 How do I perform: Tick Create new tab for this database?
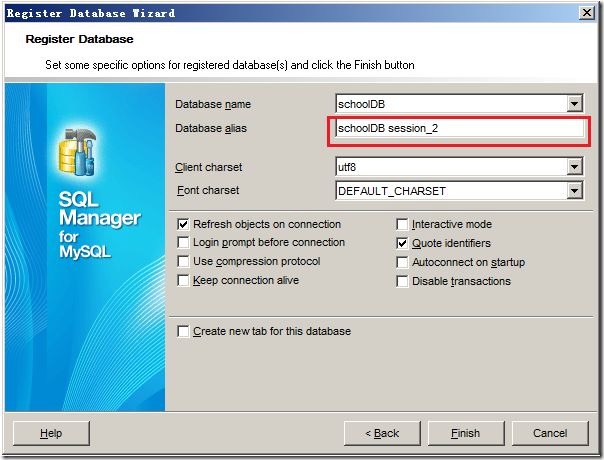(183, 331)
